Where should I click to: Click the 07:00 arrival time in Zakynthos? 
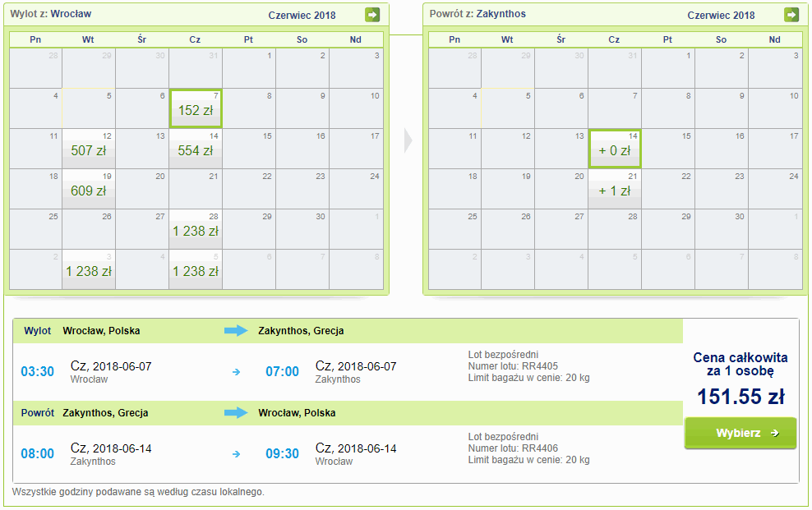pos(282,372)
